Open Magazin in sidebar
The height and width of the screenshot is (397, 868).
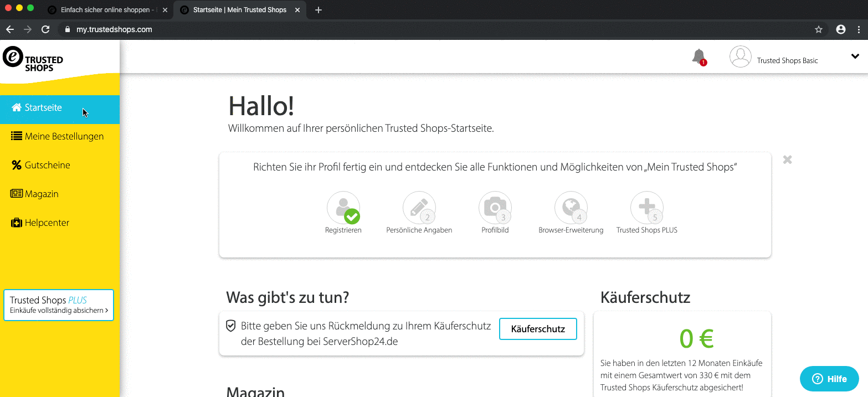[x=42, y=194]
